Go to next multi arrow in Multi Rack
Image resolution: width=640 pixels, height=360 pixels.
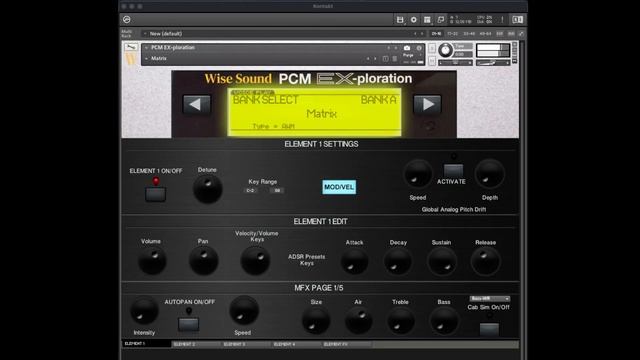(x=422, y=33)
